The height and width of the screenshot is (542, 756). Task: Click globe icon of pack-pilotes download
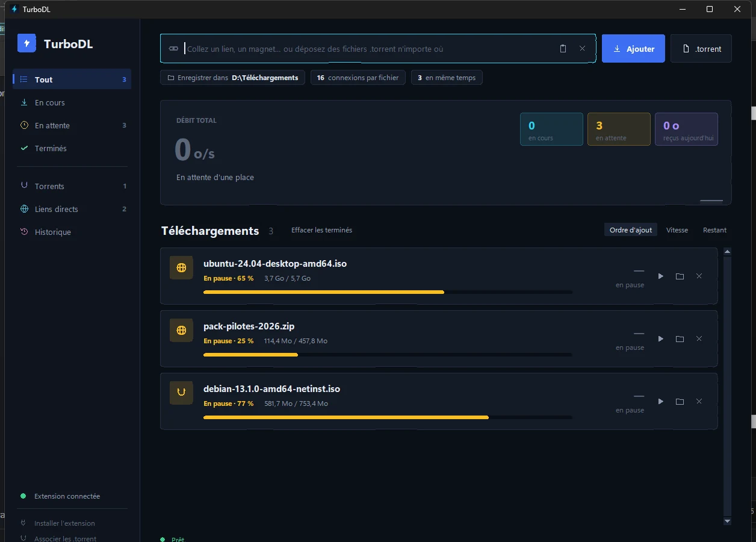click(181, 330)
